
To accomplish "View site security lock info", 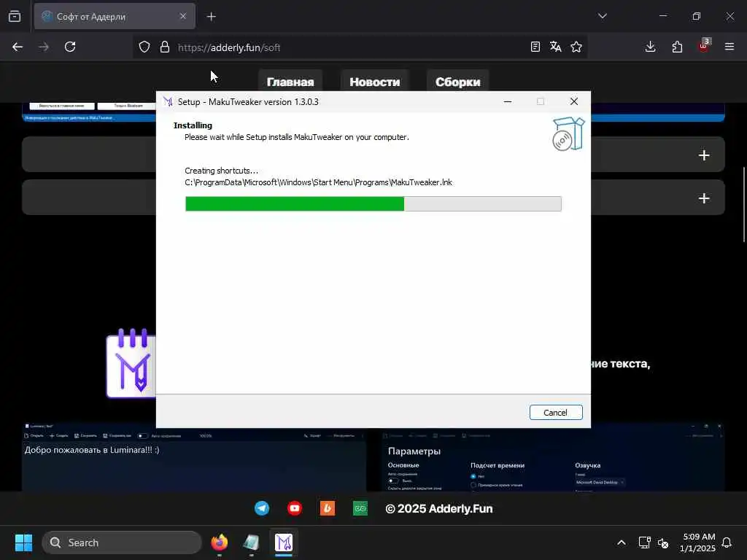I will (x=165, y=47).
